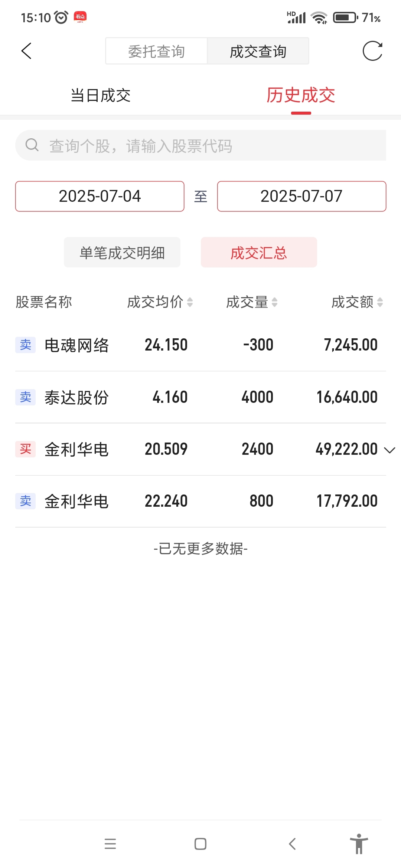The height and width of the screenshot is (868, 401).
Task: Refresh the transaction list
Action: 372,51
